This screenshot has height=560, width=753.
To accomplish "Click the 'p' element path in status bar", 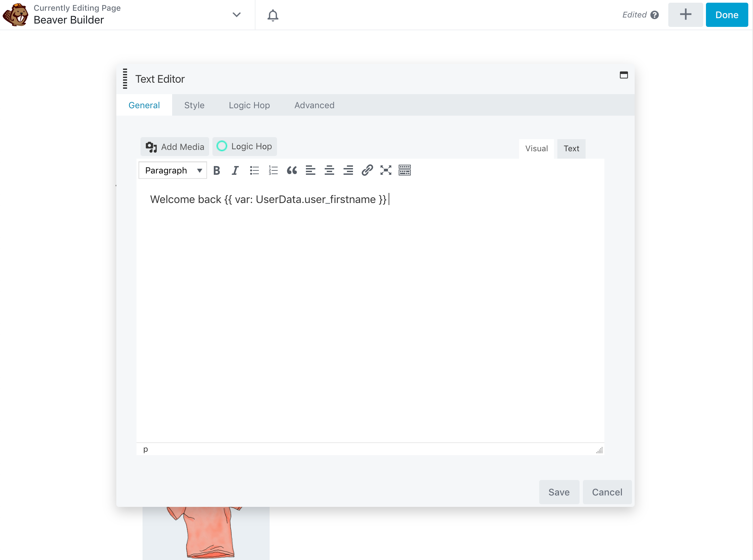I will click(x=146, y=449).
